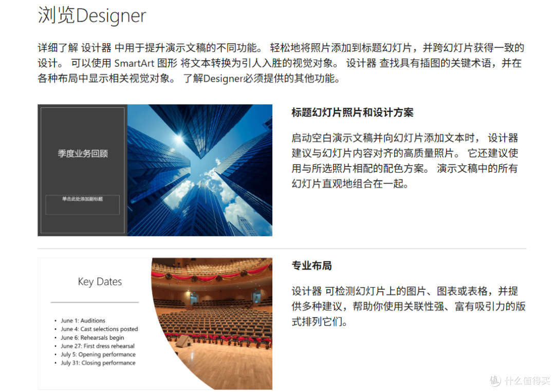This screenshot has height=392, width=555.
Task: Open the Key Dates theater slide thumbnail
Action: click(x=155, y=324)
